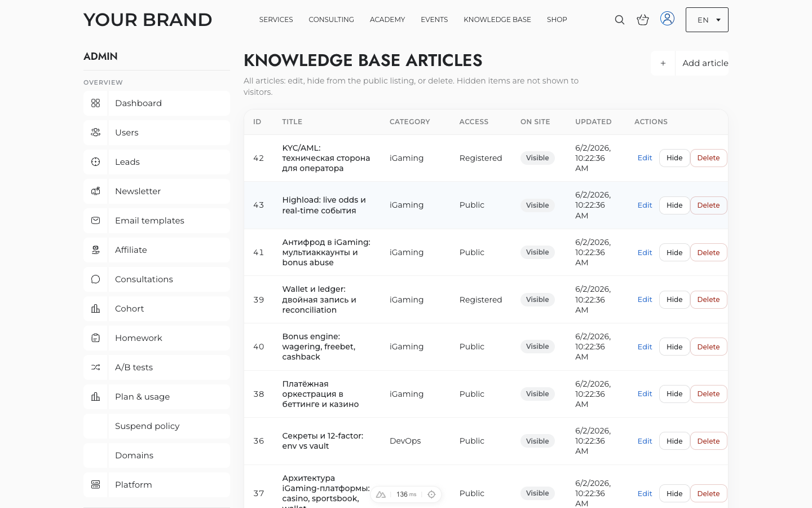Open the EN language dropdown
This screenshot has width=812, height=508.
pyautogui.click(x=707, y=20)
